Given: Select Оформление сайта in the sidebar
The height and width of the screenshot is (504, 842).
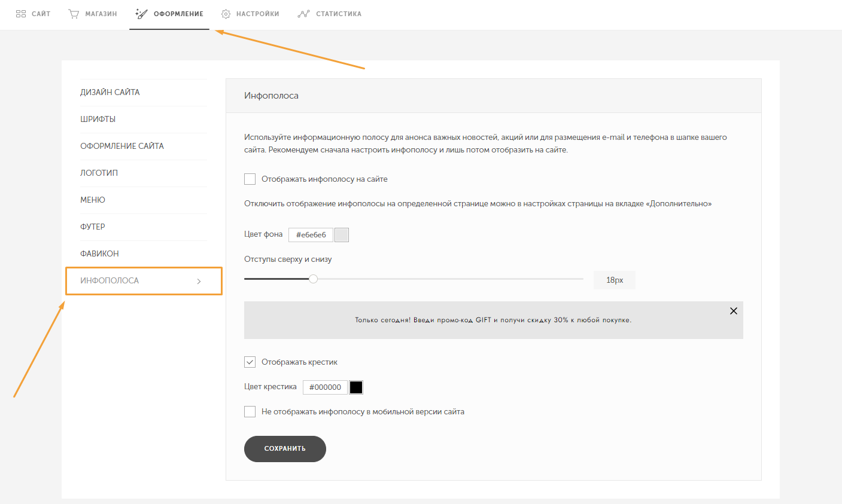Looking at the screenshot, I should pyautogui.click(x=122, y=146).
